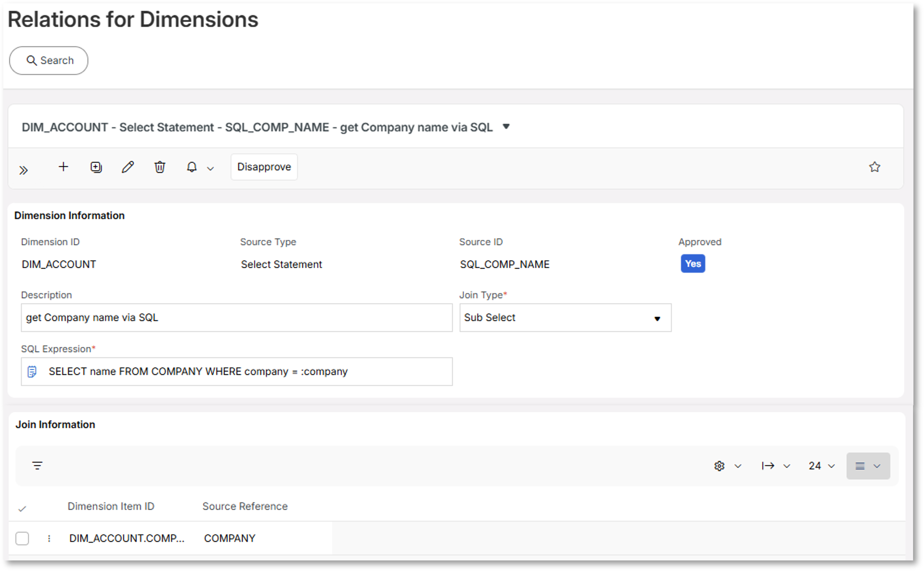
Task: Click the Description input field
Action: click(237, 318)
